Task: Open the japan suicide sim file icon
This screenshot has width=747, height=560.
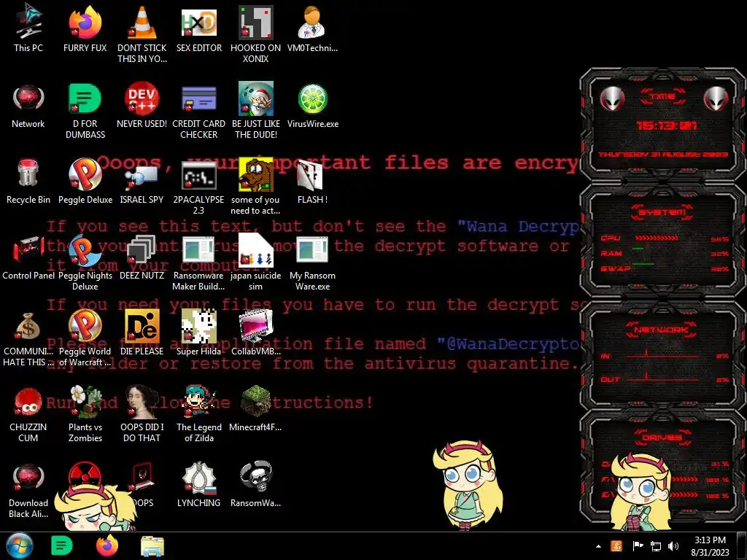Action: 256,262
